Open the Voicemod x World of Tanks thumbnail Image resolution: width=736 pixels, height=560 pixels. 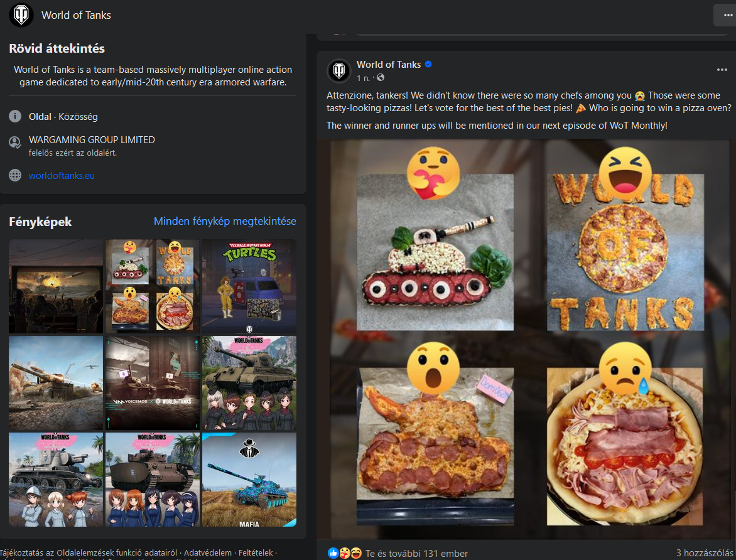click(153, 383)
